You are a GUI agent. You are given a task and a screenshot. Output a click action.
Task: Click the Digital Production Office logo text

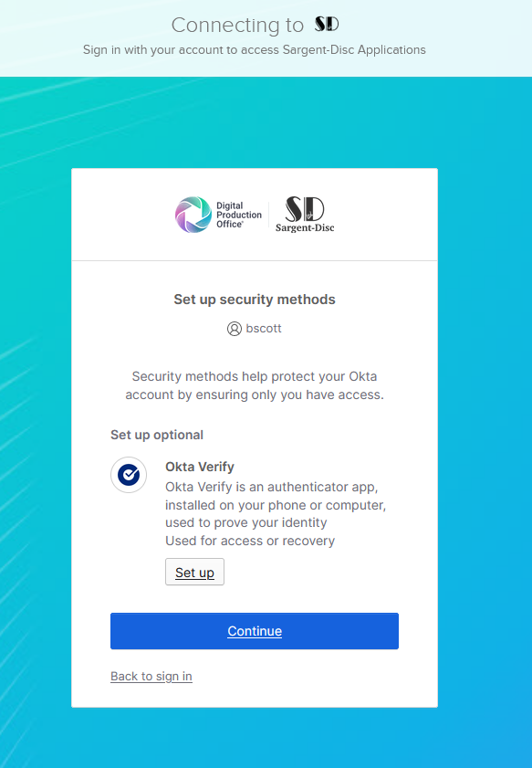[239, 215]
